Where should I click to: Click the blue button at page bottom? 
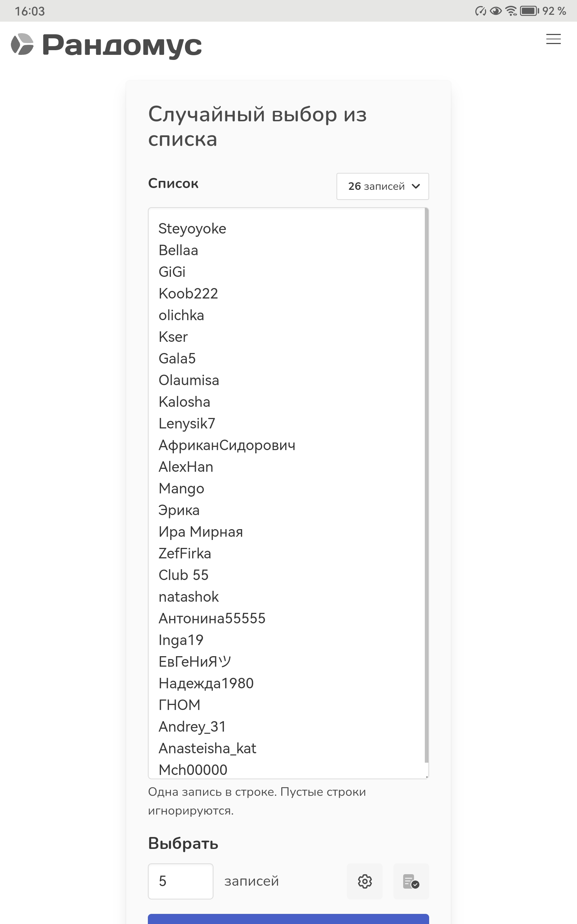(x=288, y=919)
